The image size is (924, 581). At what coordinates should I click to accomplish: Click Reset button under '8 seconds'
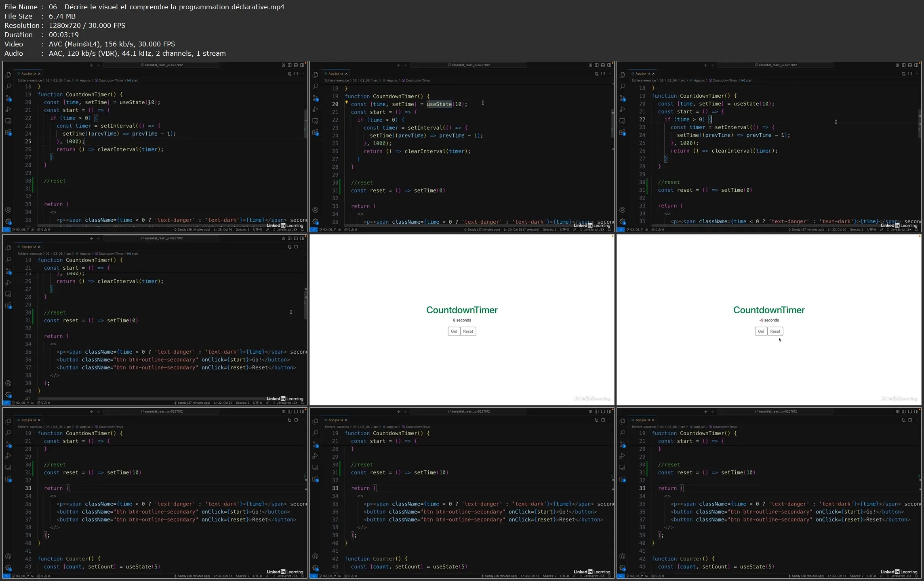[x=468, y=331]
